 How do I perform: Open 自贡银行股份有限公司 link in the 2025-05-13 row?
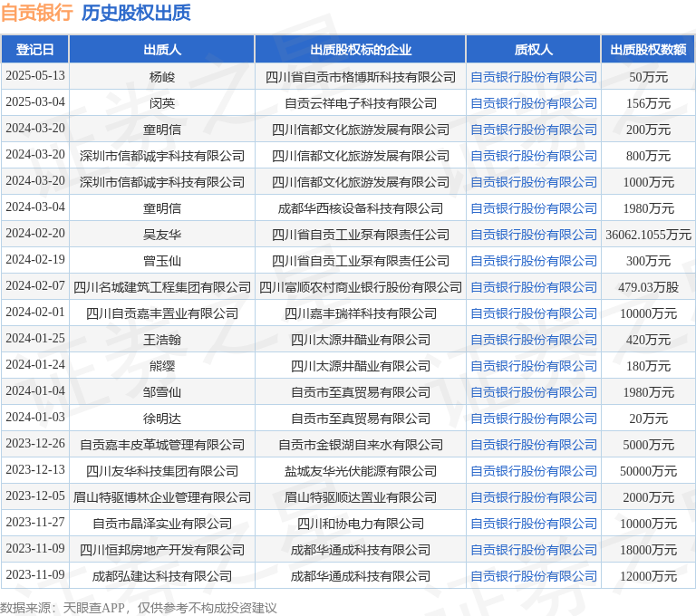pos(534,77)
